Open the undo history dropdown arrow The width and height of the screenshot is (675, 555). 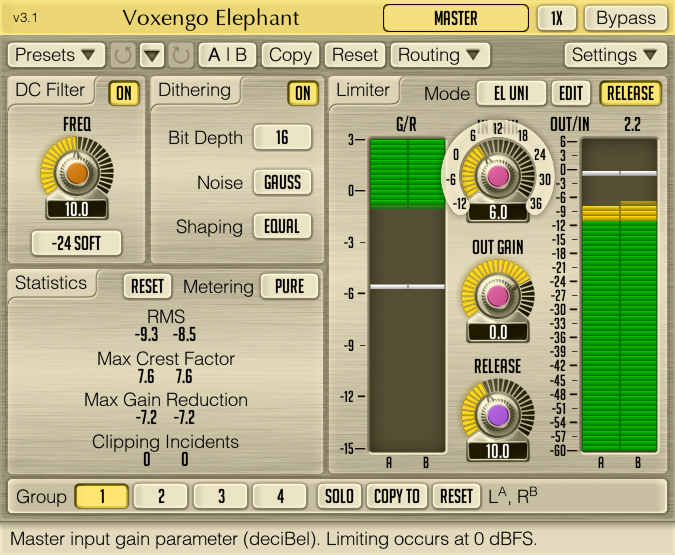[x=152, y=55]
